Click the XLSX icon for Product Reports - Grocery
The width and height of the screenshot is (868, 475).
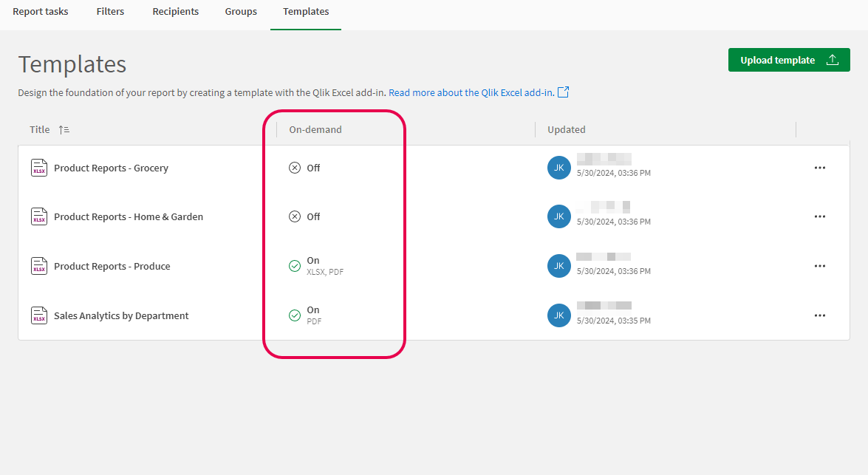38,168
